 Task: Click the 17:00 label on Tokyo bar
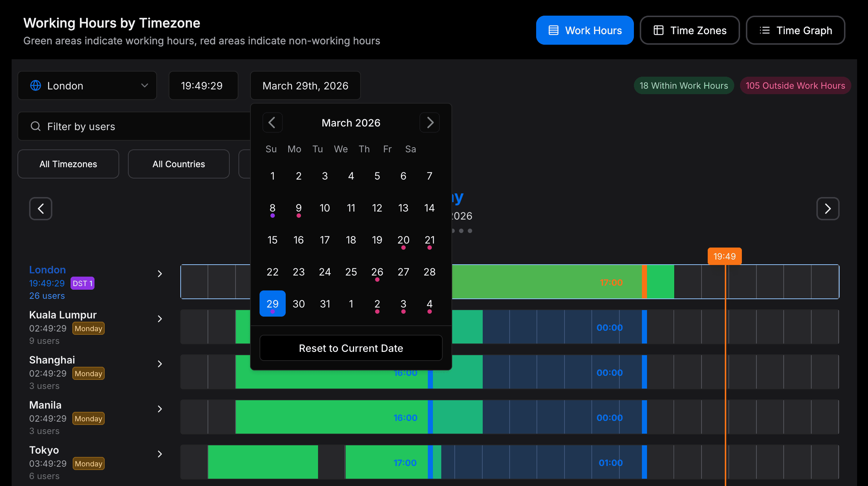point(405,463)
